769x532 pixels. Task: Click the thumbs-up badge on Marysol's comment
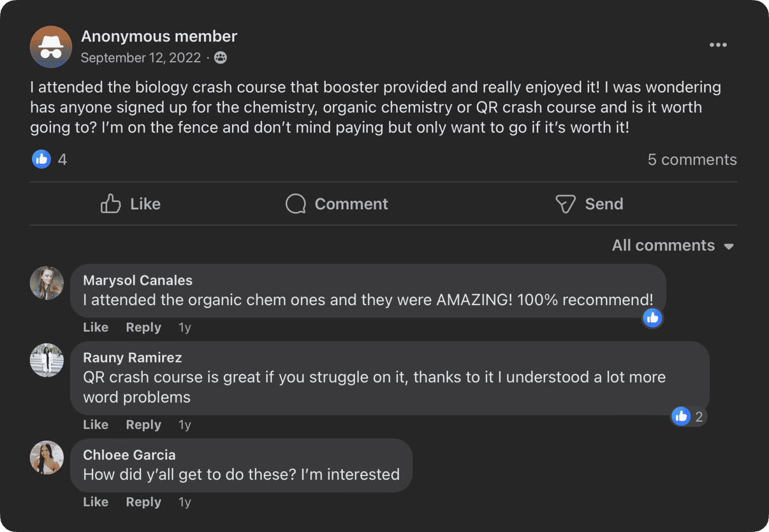(x=652, y=318)
